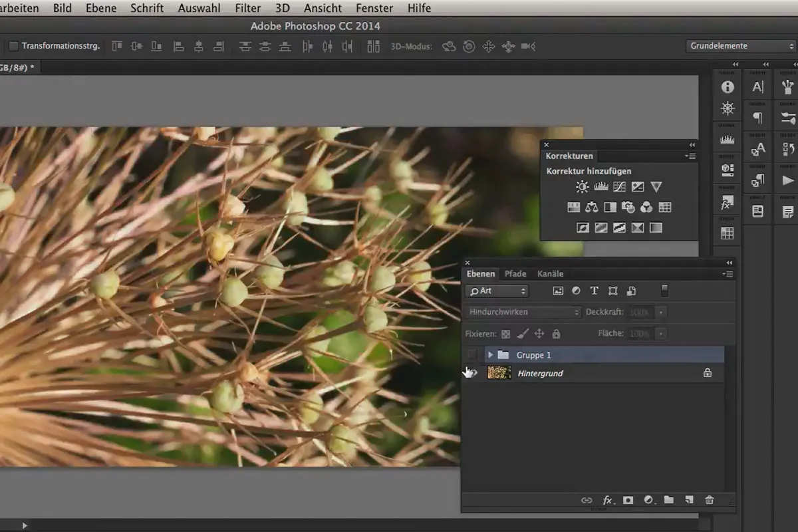The width and height of the screenshot is (798, 532).
Task: Click the link layers icon
Action: (587, 500)
